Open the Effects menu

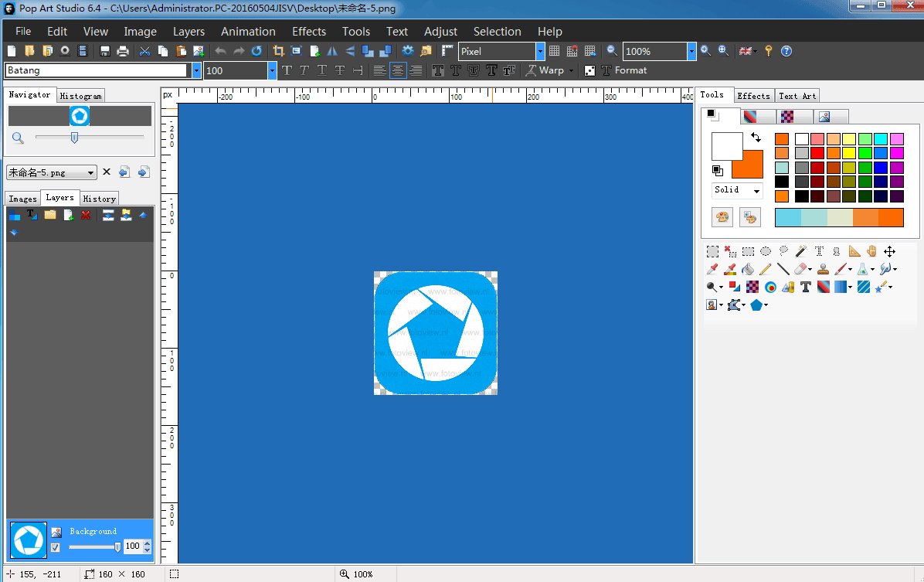click(308, 32)
